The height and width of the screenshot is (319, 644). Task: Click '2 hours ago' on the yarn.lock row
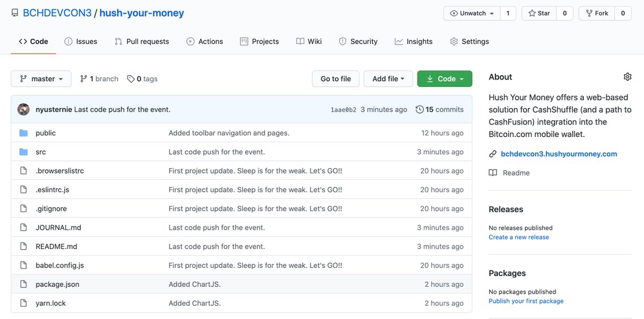click(444, 303)
